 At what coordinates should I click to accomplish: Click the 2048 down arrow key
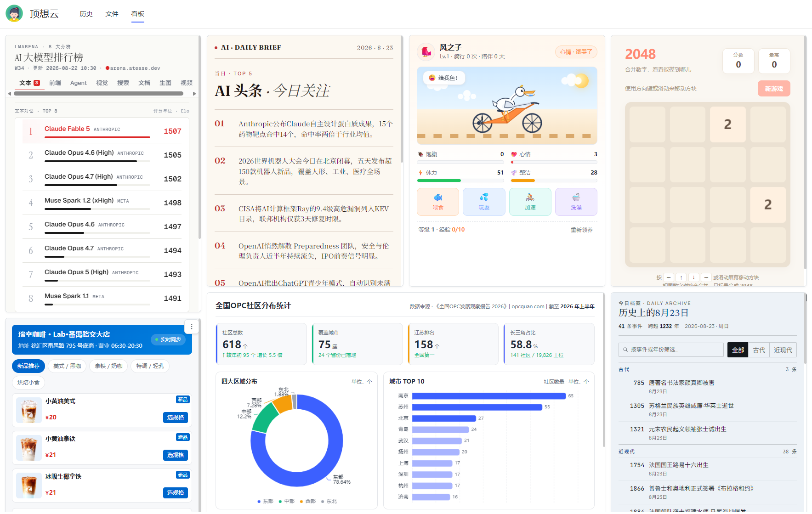click(x=693, y=277)
